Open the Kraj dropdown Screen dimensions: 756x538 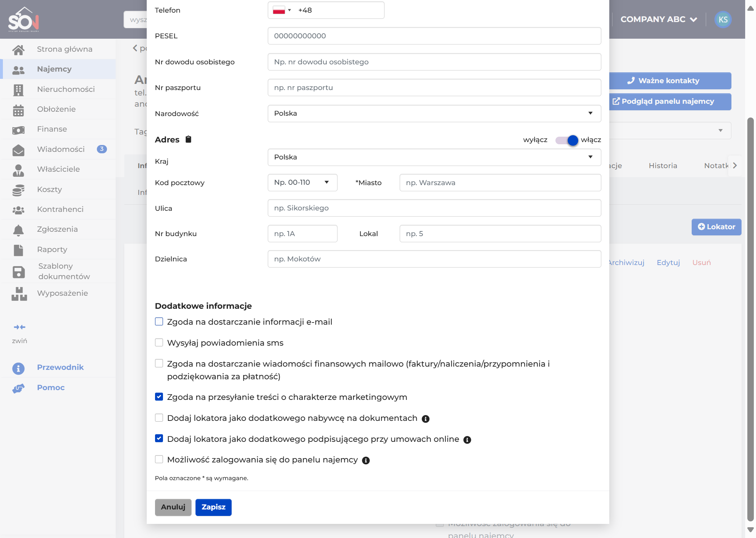434,157
